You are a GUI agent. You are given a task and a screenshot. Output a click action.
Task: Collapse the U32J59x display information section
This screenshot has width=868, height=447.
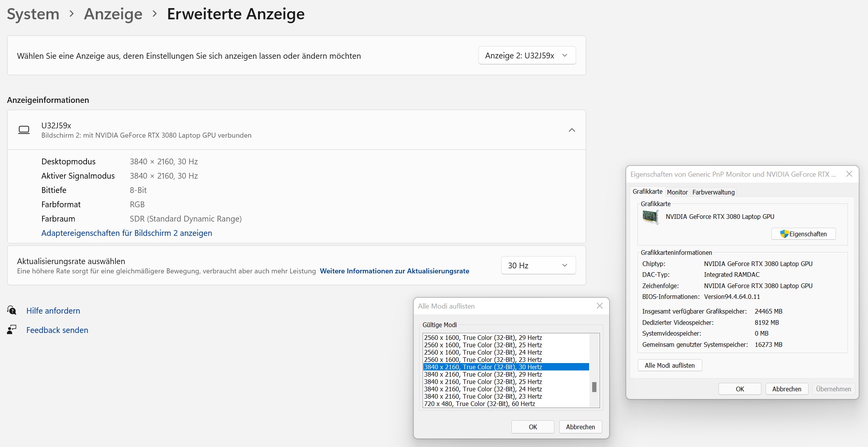[x=572, y=130]
